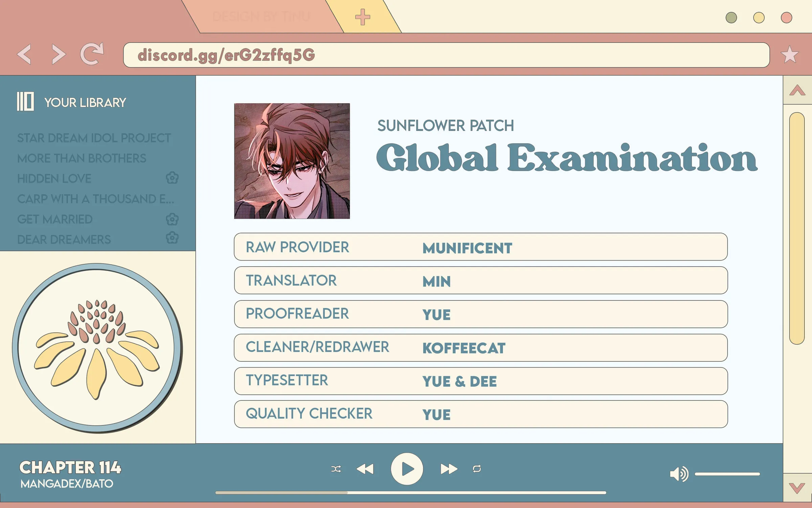Adjust the volume slider
The height and width of the screenshot is (508, 812).
pos(727,474)
